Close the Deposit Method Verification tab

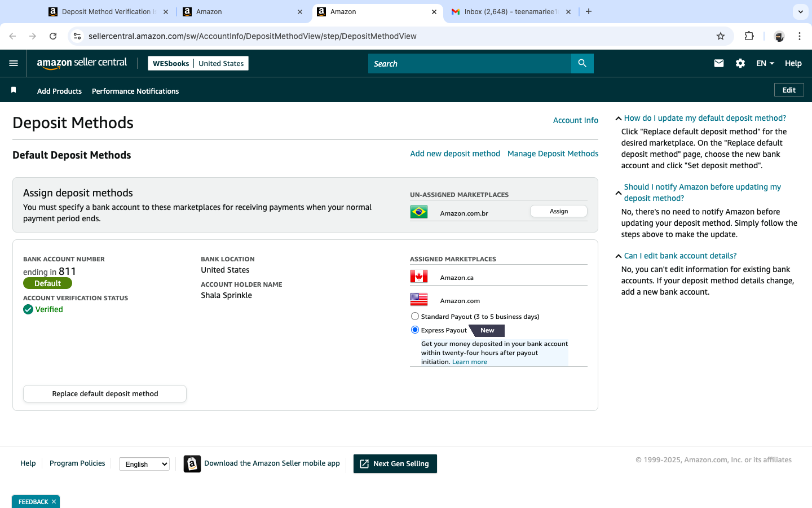tap(166, 12)
